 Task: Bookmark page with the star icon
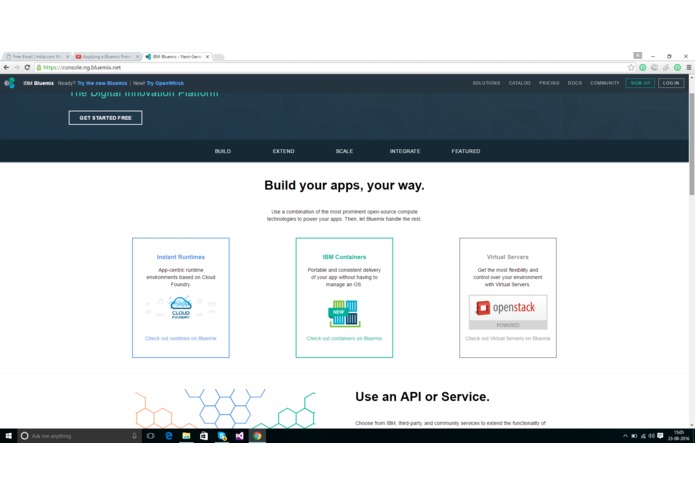[631, 67]
